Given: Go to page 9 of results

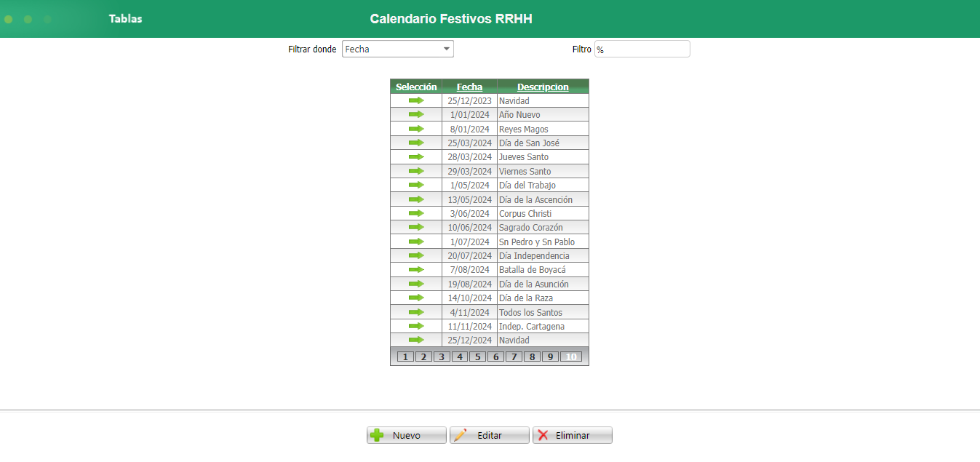Looking at the screenshot, I should pos(551,357).
